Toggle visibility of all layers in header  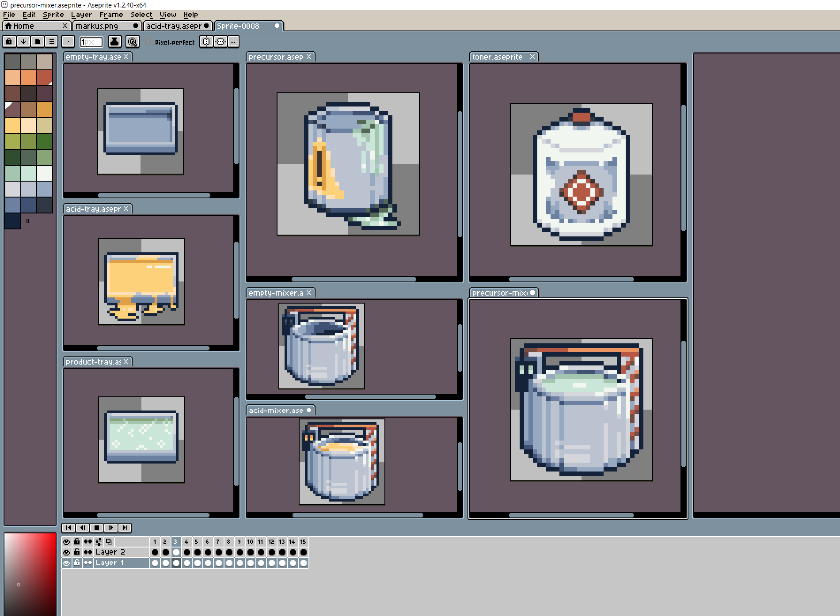[x=66, y=541]
